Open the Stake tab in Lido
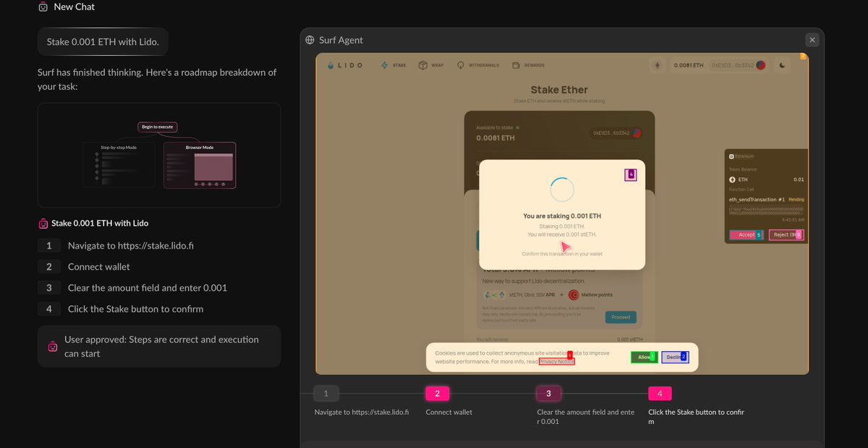This screenshot has width=868, height=448. click(x=393, y=65)
